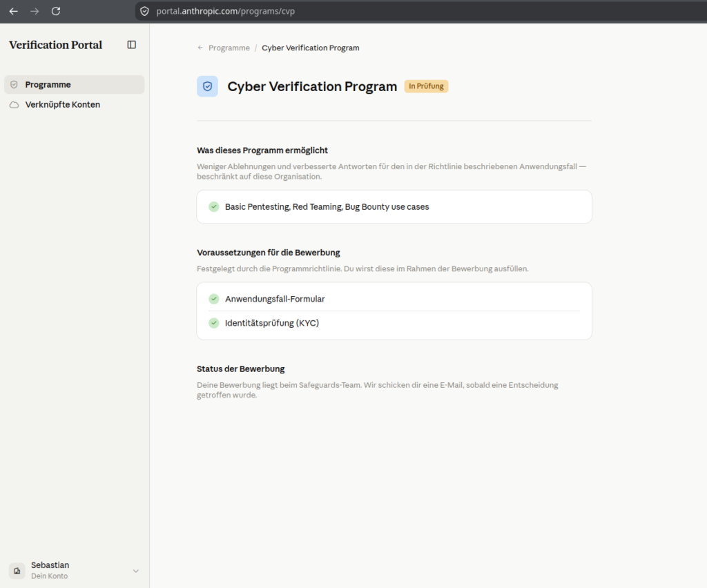Click Basic Pentesting, Red Teaming, Bug Bounty text
The width and height of the screenshot is (707, 588).
point(327,207)
